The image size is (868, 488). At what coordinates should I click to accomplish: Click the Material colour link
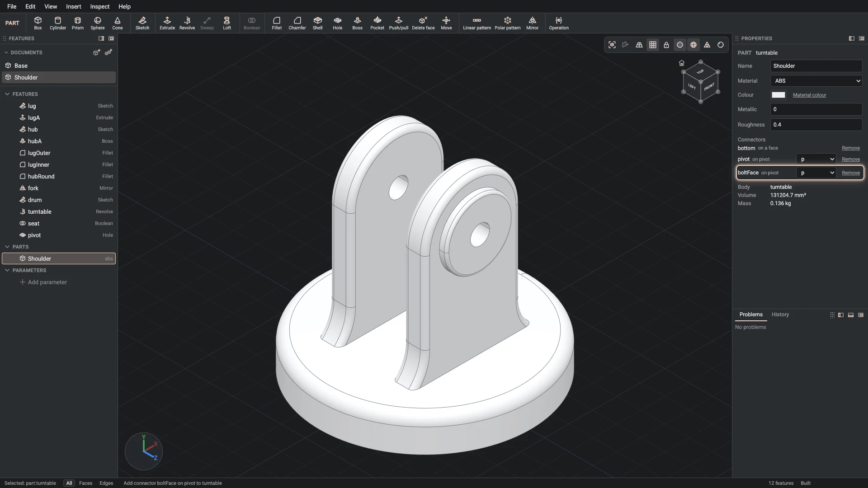[809, 95]
